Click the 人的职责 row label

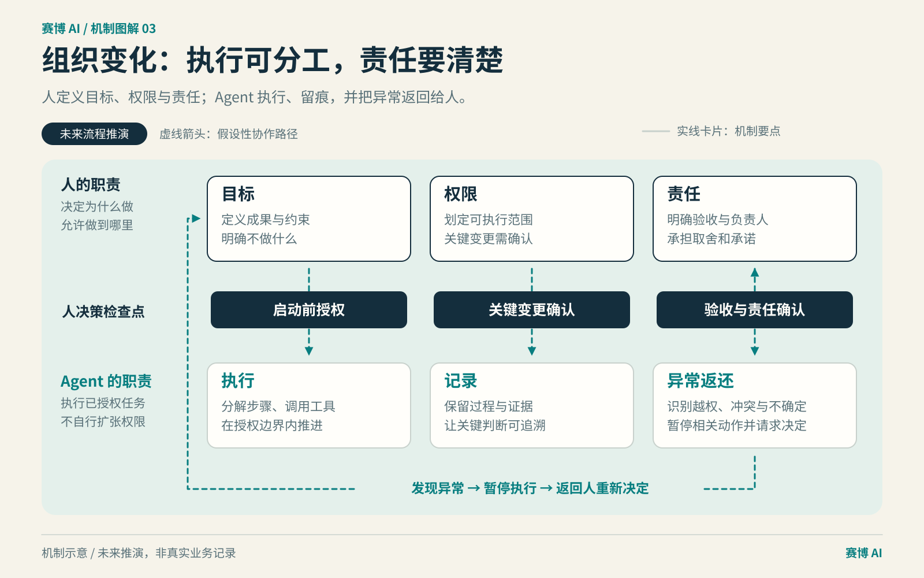tap(91, 185)
